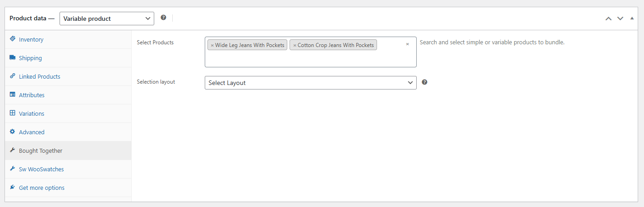Move Product data panel down
This screenshot has width=644, height=207.
click(620, 19)
